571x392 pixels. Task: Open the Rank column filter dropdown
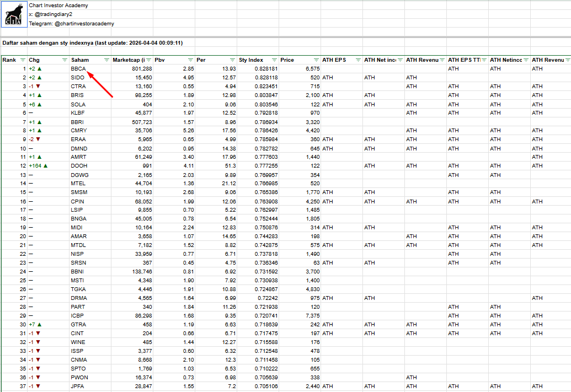pyautogui.click(x=23, y=60)
